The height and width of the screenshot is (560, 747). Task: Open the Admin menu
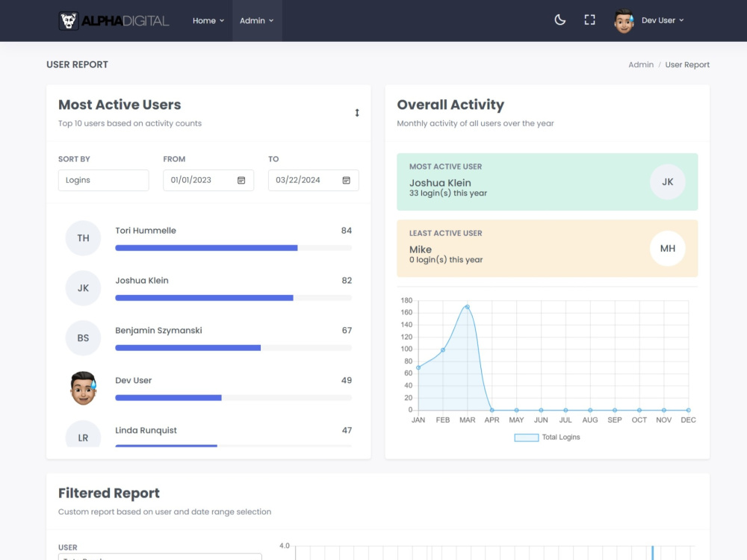[x=257, y=20]
